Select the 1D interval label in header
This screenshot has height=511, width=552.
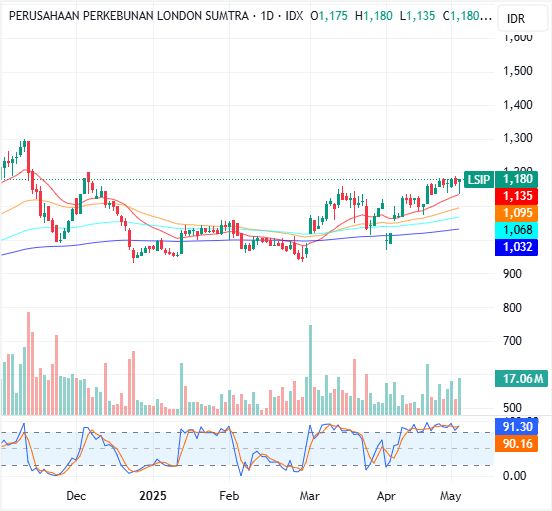tap(267, 16)
